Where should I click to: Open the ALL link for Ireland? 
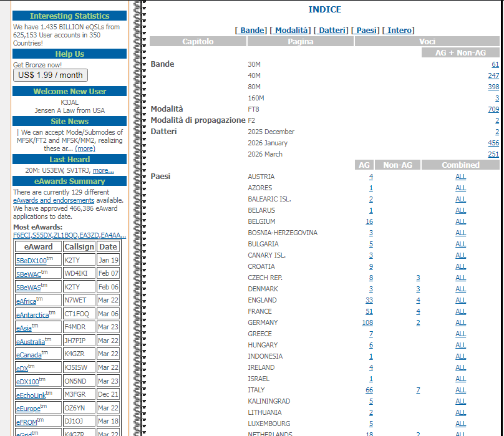click(460, 367)
